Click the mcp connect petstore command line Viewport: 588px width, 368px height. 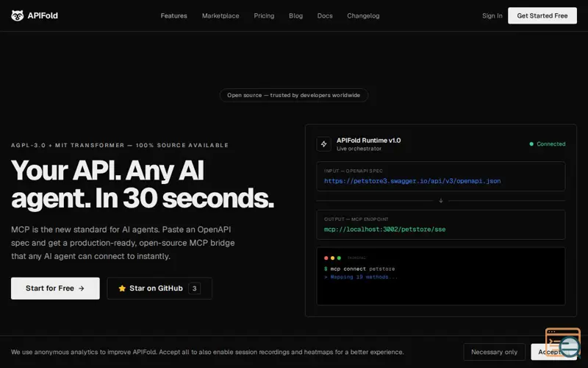[359, 269]
